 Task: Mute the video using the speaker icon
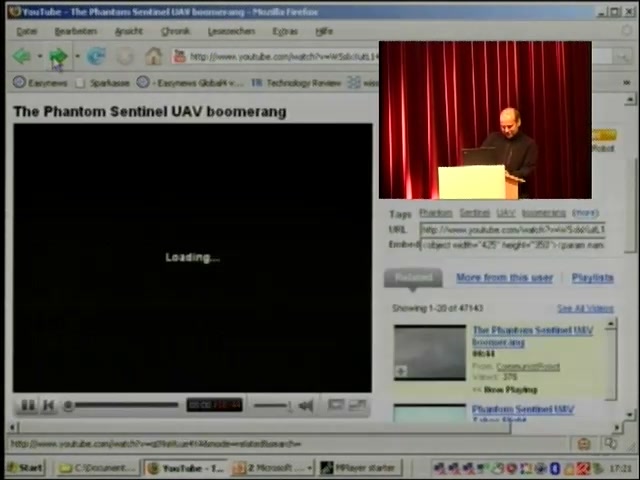pyautogui.click(x=305, y=405)
